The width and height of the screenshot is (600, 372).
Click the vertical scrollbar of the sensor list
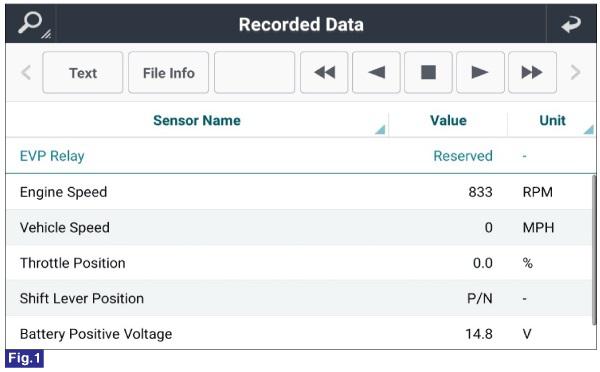[x=594, y=251]
